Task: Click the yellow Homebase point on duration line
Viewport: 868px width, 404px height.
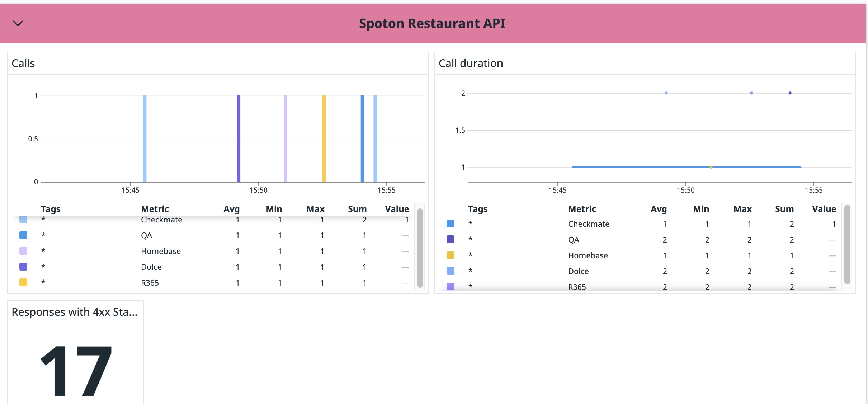Action: click(711, 167)
